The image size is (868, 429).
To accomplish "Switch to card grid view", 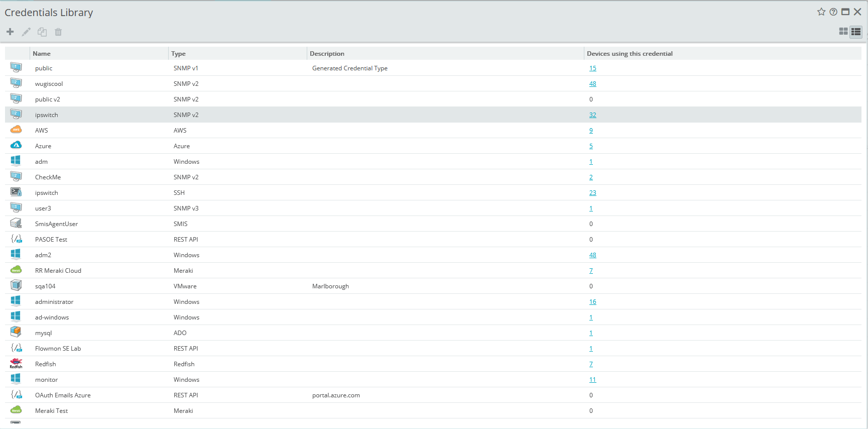I will pyautogui.click(x=843, y=32).
